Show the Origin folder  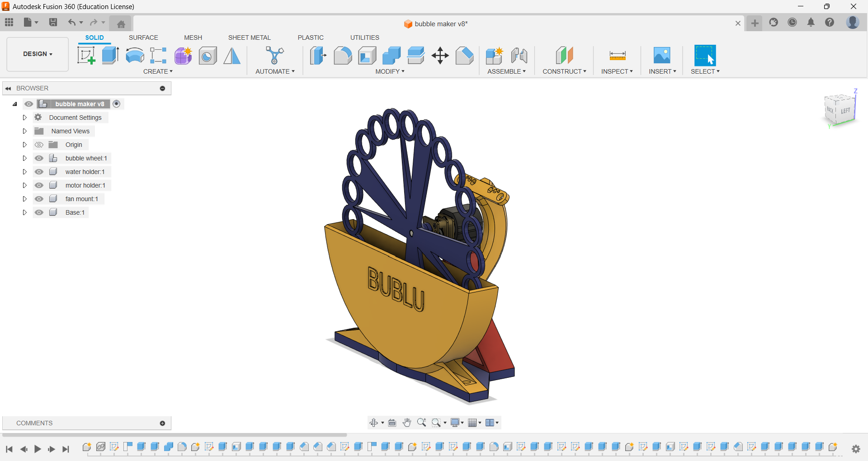click(x=39, y=145)
